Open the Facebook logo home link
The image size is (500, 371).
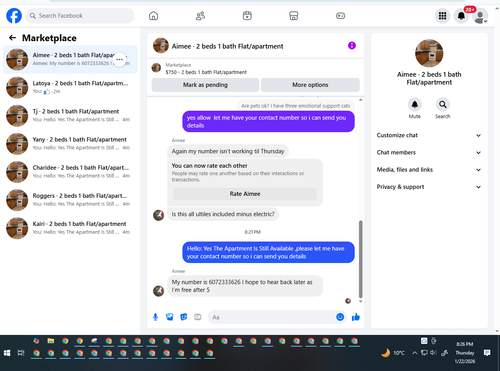(x=14, y=16)
